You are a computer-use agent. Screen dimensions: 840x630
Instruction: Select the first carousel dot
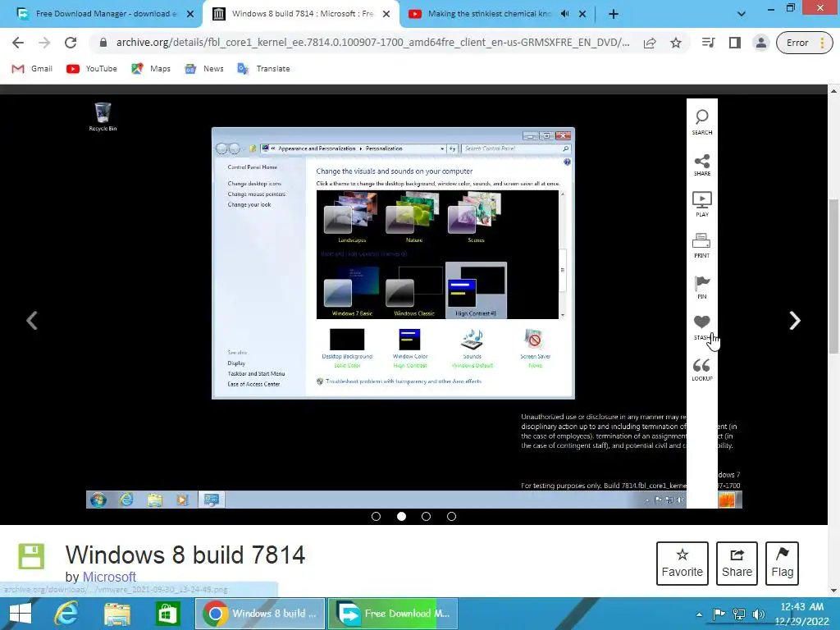point(376,517)
